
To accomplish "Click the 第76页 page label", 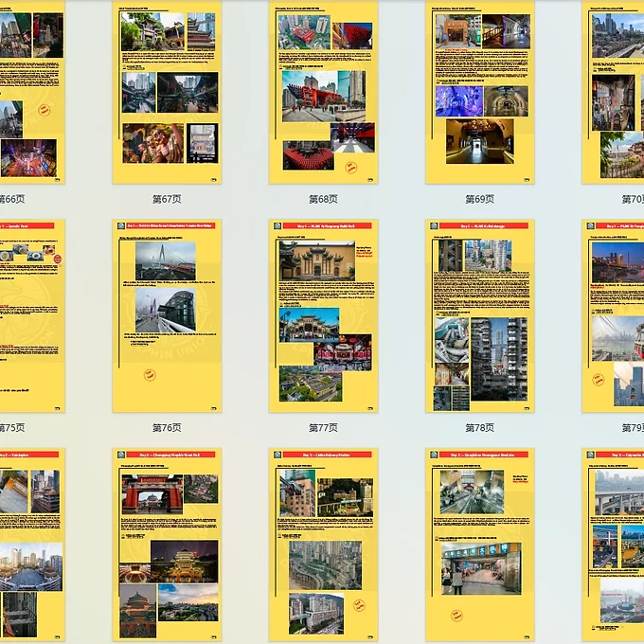I will pyautogui.click(x=167, y=428).
